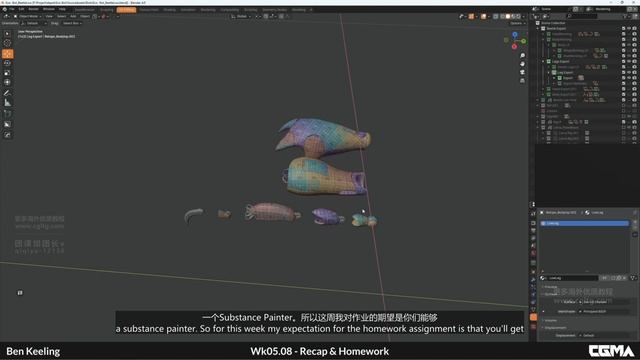
Task: Toggle viewport overlays button
Action: pyautogui.click(x=484, y=16)
